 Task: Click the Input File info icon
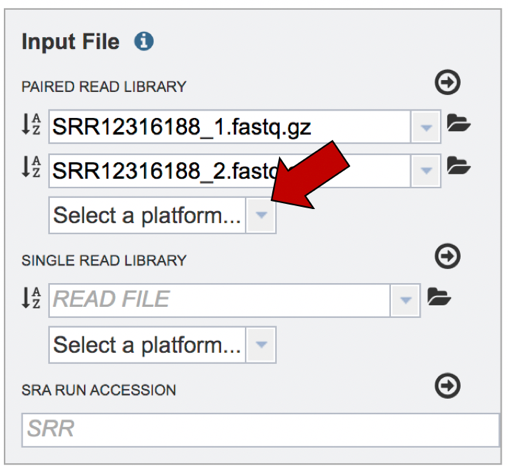[x=144, y=41]
